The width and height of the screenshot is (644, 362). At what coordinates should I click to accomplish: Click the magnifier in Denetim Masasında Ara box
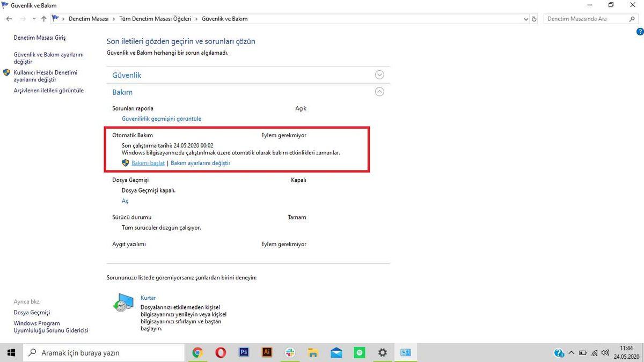pyautogui.click(x=633, y=18)
